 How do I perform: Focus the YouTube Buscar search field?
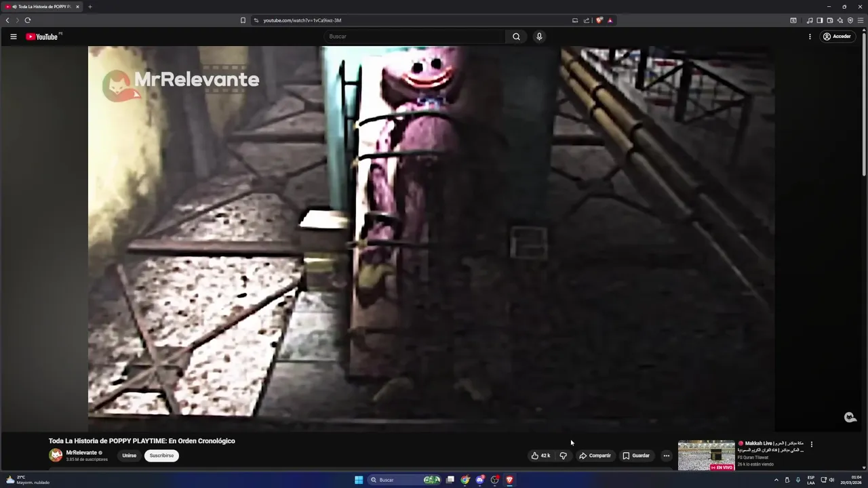415,37
